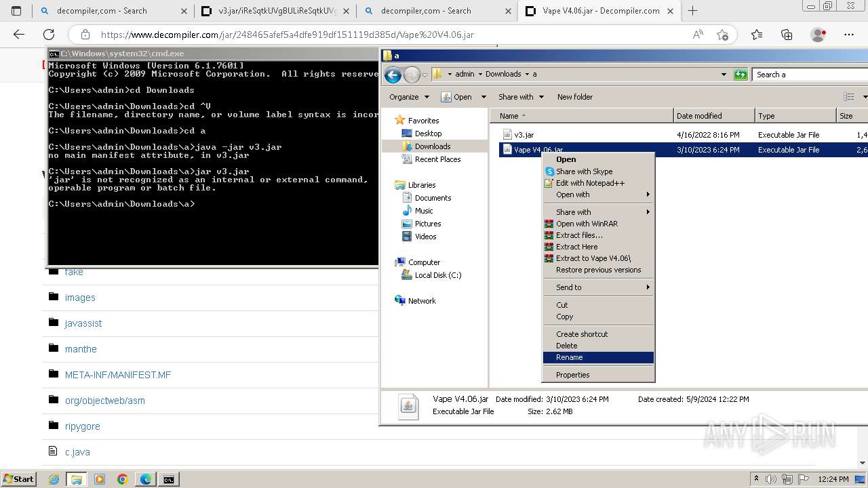This screenshot has width=868, height=488.
Task: Open Edge settings and more menu
Action: coord(849,35)
